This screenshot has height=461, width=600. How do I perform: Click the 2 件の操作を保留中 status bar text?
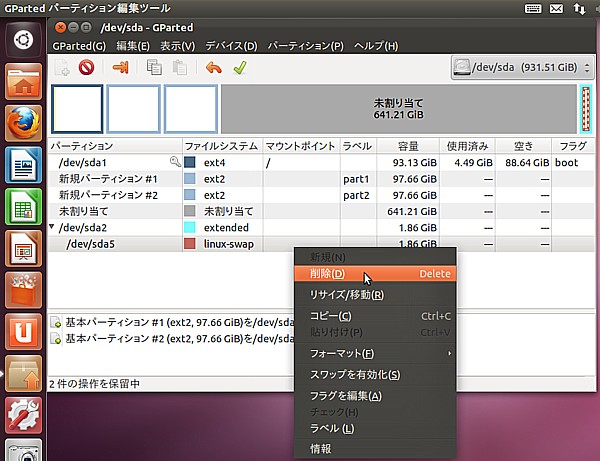(94, 384)
